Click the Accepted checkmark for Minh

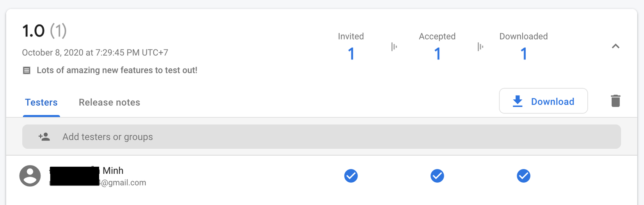(437, 176)
